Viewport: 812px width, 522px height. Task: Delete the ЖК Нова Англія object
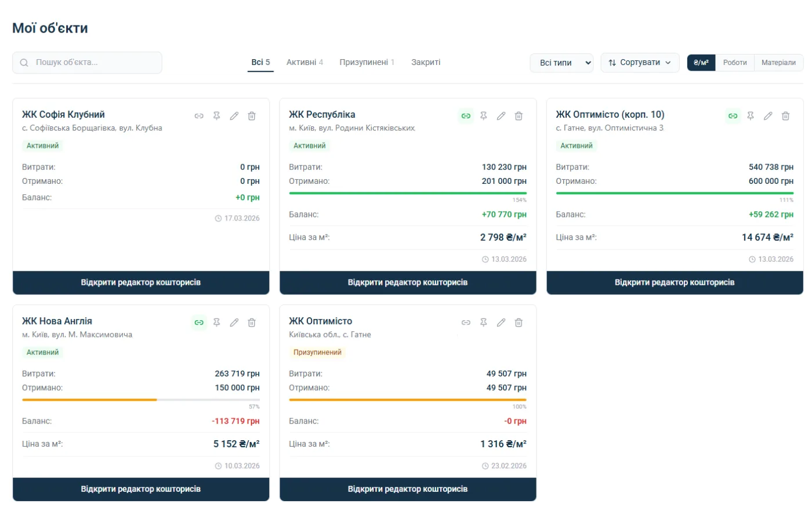tap(252, 322)
